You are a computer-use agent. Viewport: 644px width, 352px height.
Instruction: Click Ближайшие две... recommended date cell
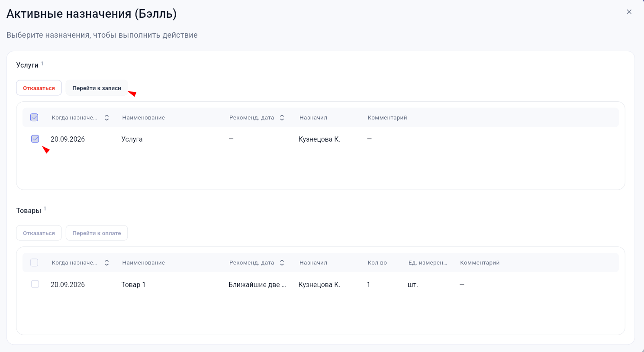(257, 284)
